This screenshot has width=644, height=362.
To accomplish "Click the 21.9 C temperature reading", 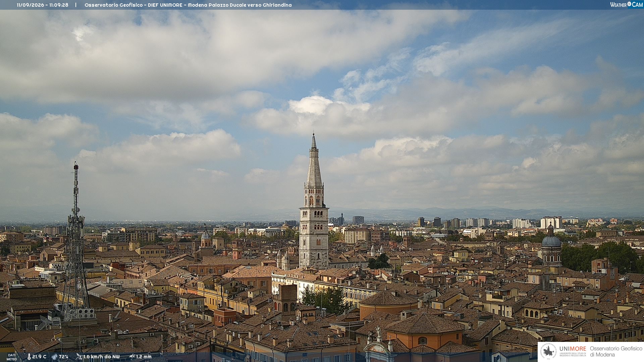I will click(x=39, y=357).
